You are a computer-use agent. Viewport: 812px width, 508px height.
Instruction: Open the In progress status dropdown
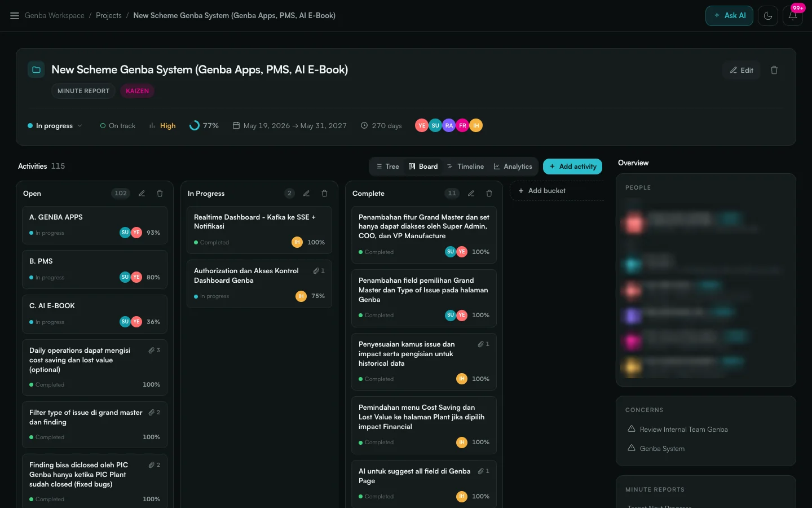(55, 126)
